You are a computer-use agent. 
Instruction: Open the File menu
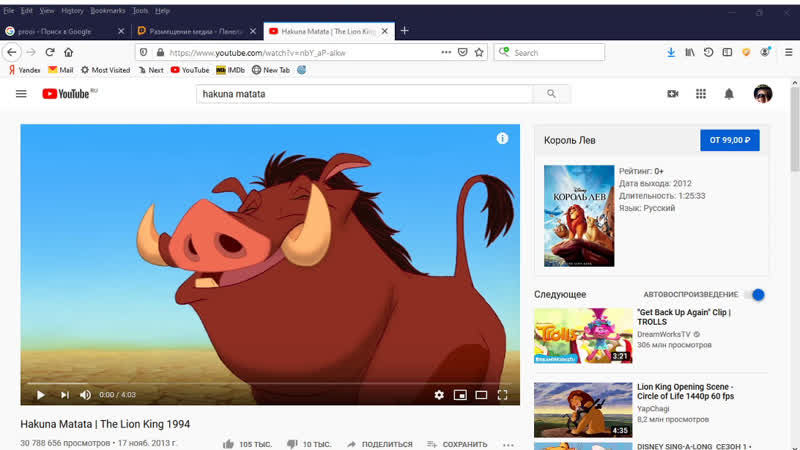pyautogui.click(x=9, y=11)
